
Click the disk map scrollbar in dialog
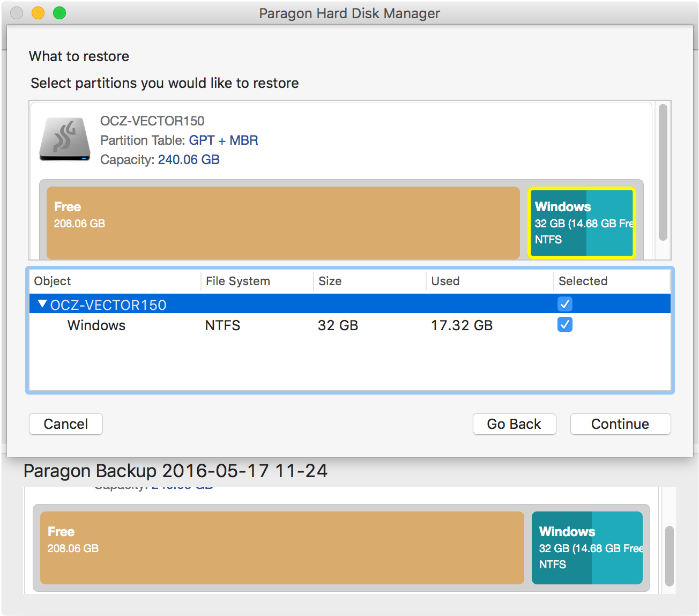pos(663,173)
